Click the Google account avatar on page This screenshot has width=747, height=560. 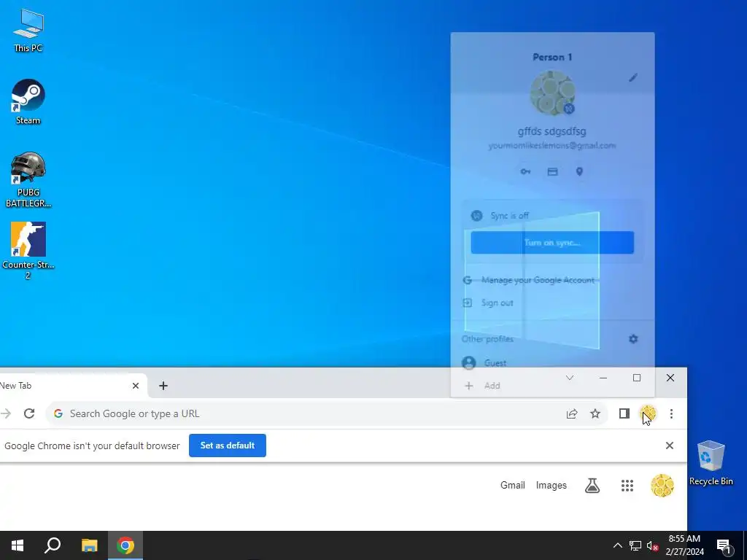662,485
